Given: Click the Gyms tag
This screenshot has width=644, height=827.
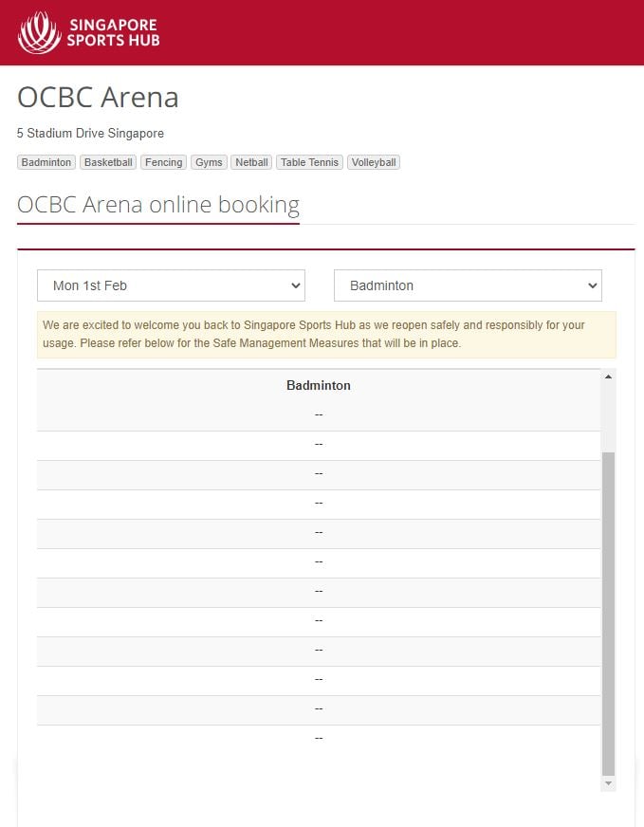Looking at the screenshot, I should click(x=209, y=162).
